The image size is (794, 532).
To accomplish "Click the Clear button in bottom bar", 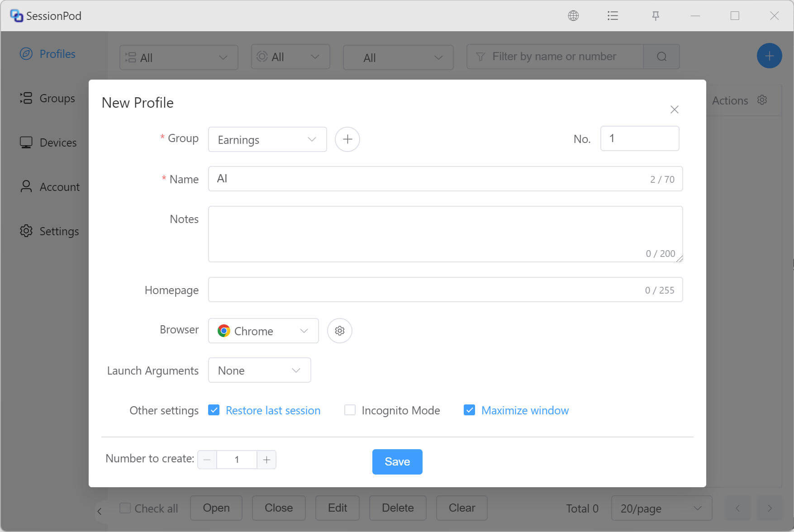I will [x=462, y=508].
